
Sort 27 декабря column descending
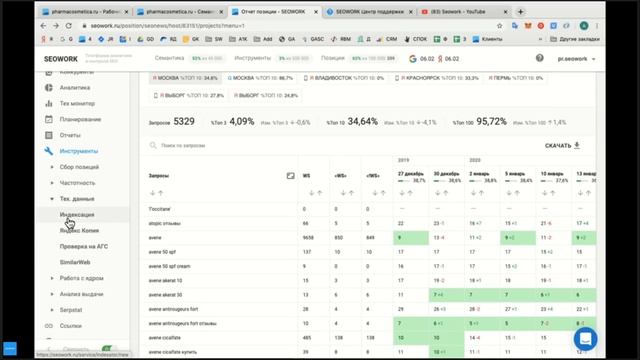(x=402, y=193)
